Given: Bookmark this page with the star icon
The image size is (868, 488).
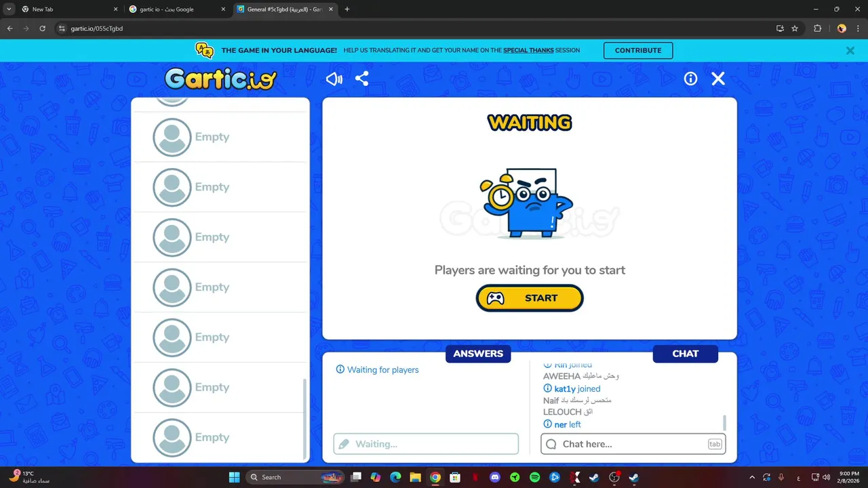Looking at the screenshot, I should (x=795, y=28).
